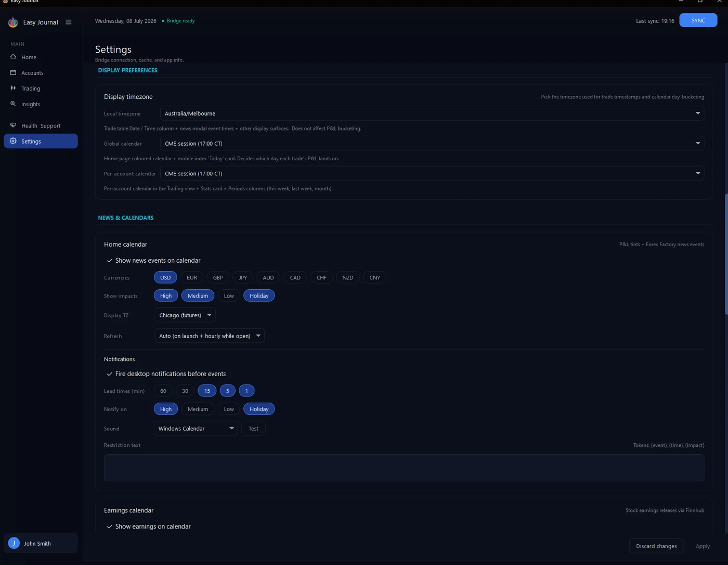Open Trading via its candlestick icon
This screenshot has width=728, height=565.
point(13,88)
